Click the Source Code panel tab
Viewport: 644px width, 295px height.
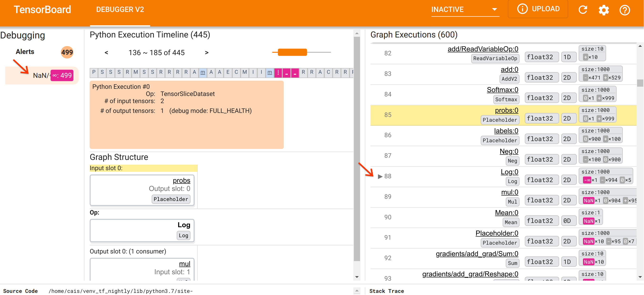click(x=23, y=291)
